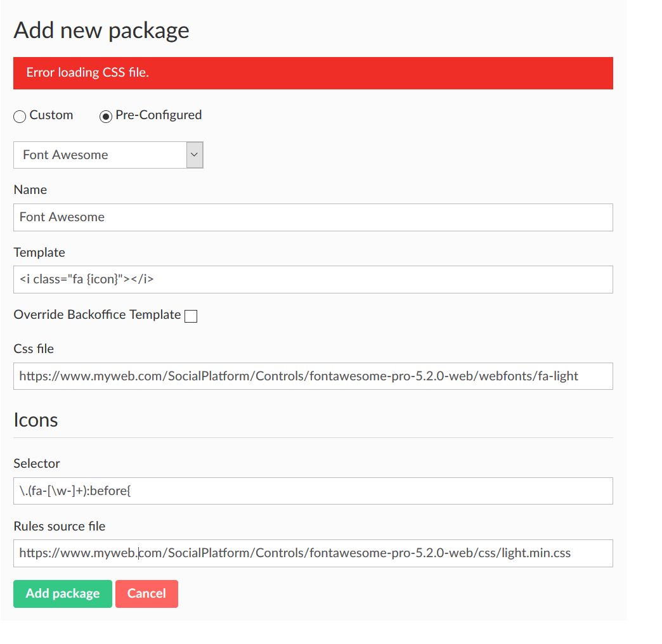Click the Selector regex input field
The width and height of the screenshot is (662, 644).
[313, 491]
